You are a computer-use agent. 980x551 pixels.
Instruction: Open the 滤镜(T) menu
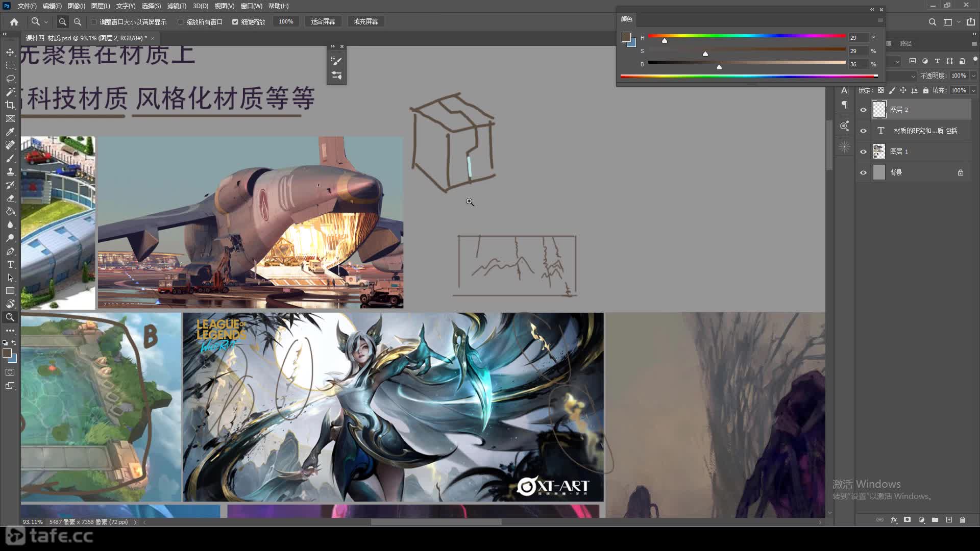point(176,6)
